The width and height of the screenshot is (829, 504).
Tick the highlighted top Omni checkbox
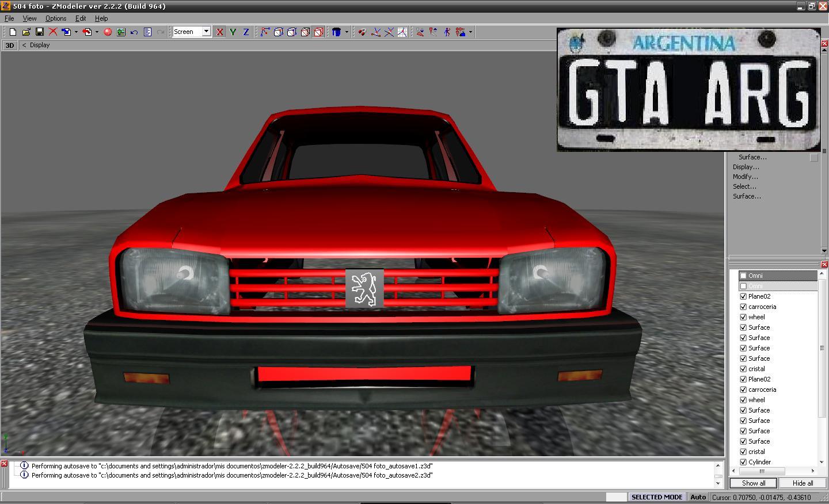coord(743,276)
